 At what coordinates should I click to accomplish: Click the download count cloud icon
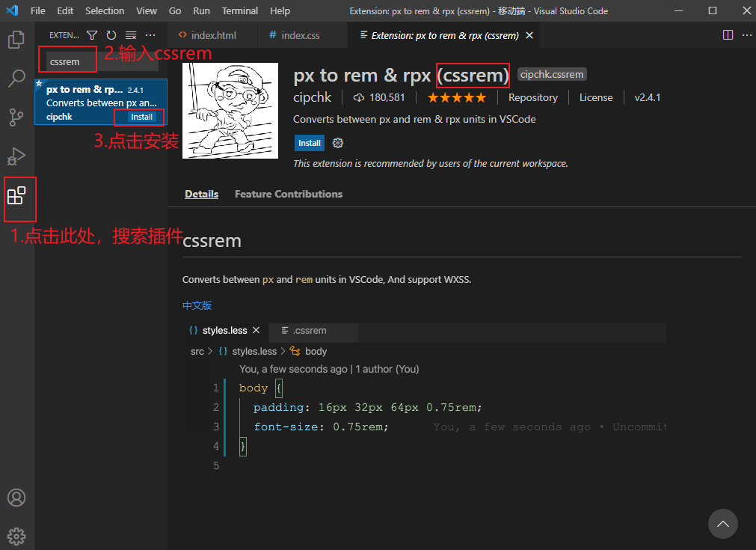[359, 98]
